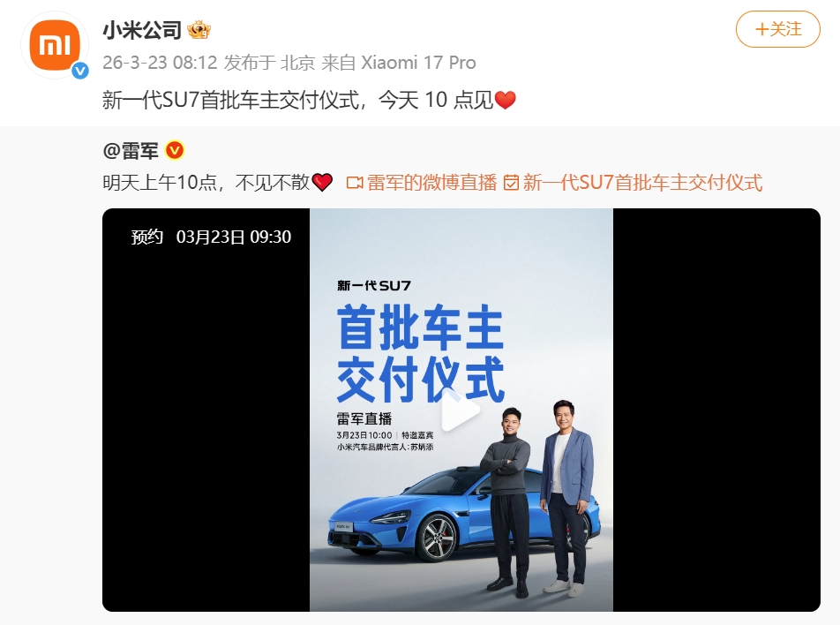Click the calendar icon before 新一代SU7 link

pyautogui.click(x=511, y=184)
